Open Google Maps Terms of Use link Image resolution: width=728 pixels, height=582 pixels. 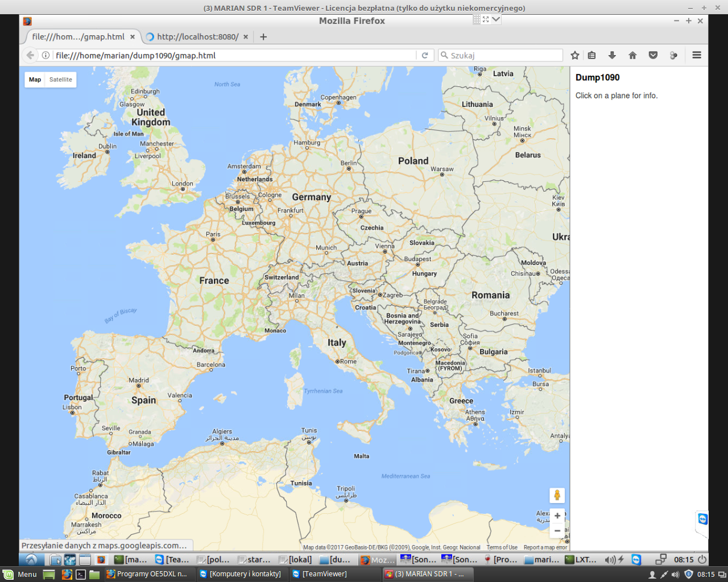[x=502, y=547]
